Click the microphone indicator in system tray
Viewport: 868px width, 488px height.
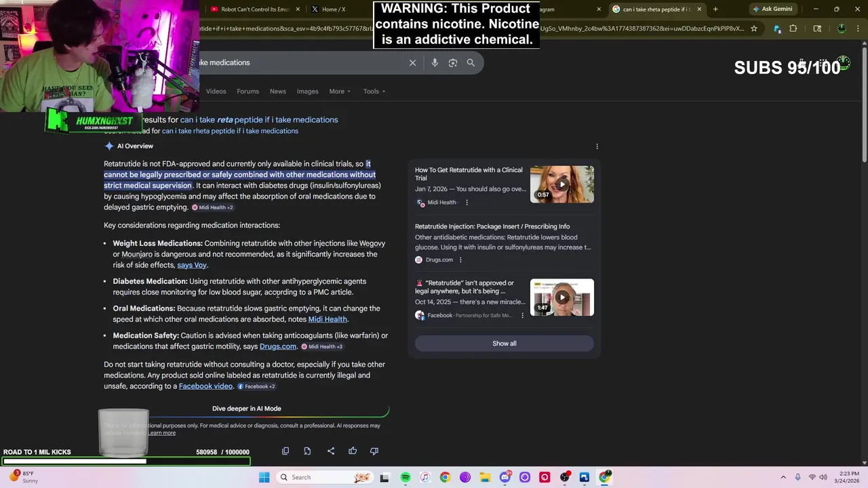798,477
